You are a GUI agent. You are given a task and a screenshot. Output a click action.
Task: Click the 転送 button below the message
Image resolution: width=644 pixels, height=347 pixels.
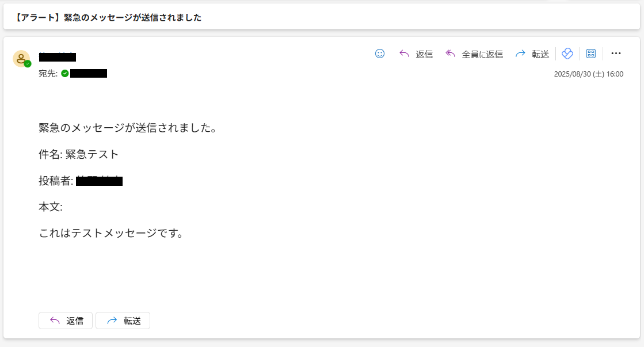(123, 321)
